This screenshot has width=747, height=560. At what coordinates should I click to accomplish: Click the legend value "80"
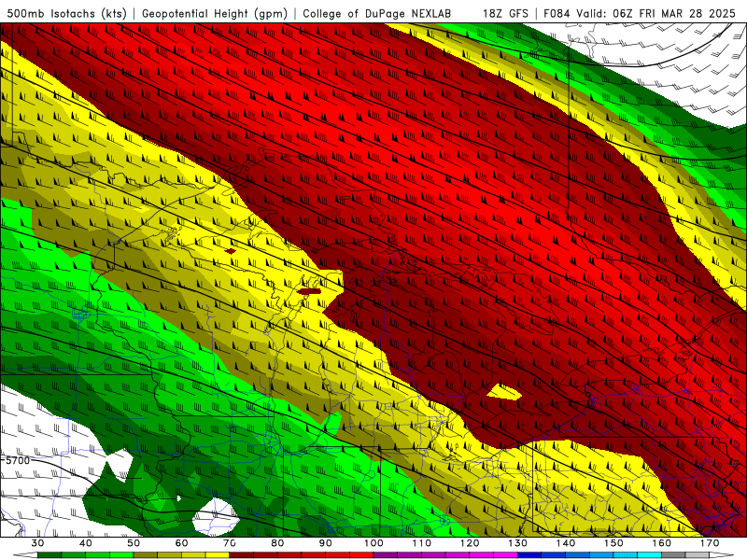(x=277, y=543)
